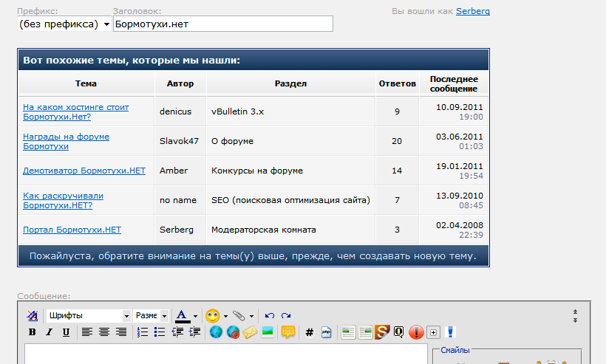Click section cell SEO (поисковая оптимизация сайта)
Screen dimensions: 606x364
[290, 200]
